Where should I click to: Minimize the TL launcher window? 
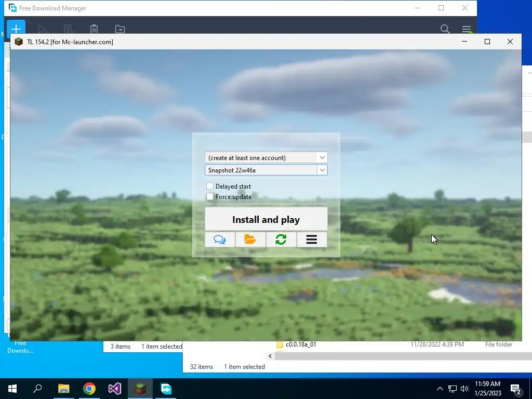[464, 42]
